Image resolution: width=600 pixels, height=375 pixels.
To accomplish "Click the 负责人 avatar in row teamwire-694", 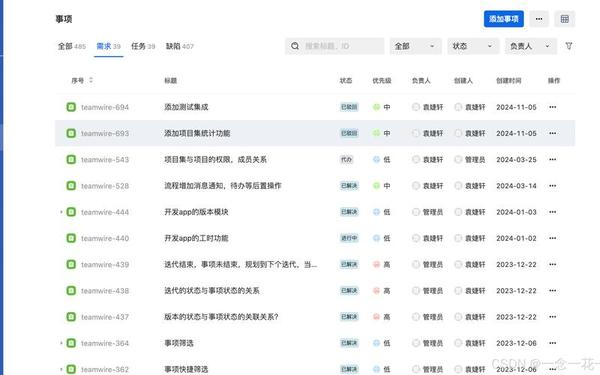I will 416,107.
